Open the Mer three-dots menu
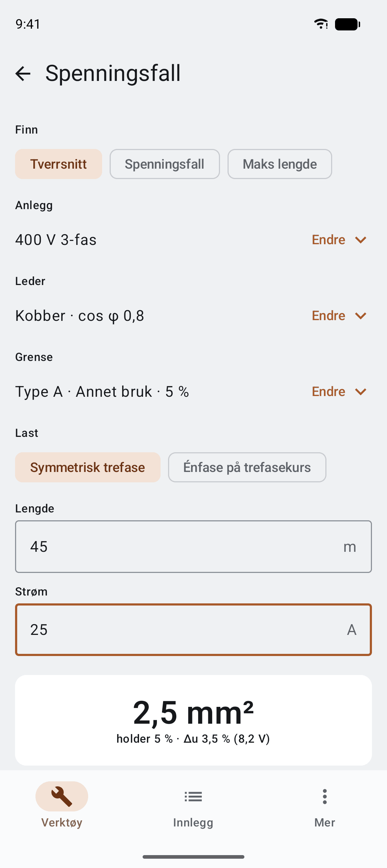The image size is (387, 868). [325, 796]
